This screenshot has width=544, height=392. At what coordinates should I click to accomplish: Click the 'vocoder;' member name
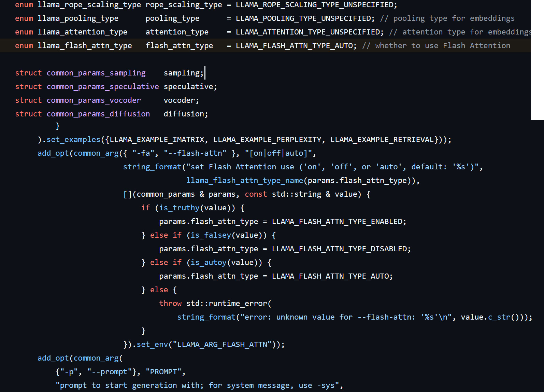tap(181, 100)
